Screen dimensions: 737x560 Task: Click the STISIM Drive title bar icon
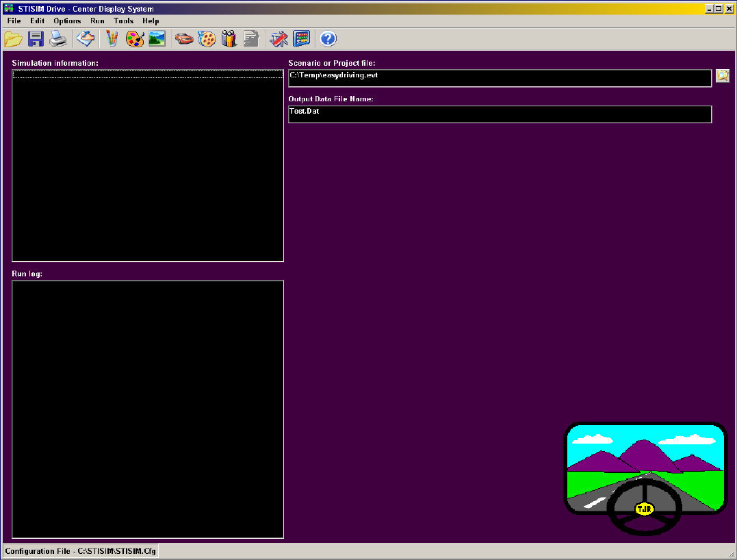[x=8, y=8]
